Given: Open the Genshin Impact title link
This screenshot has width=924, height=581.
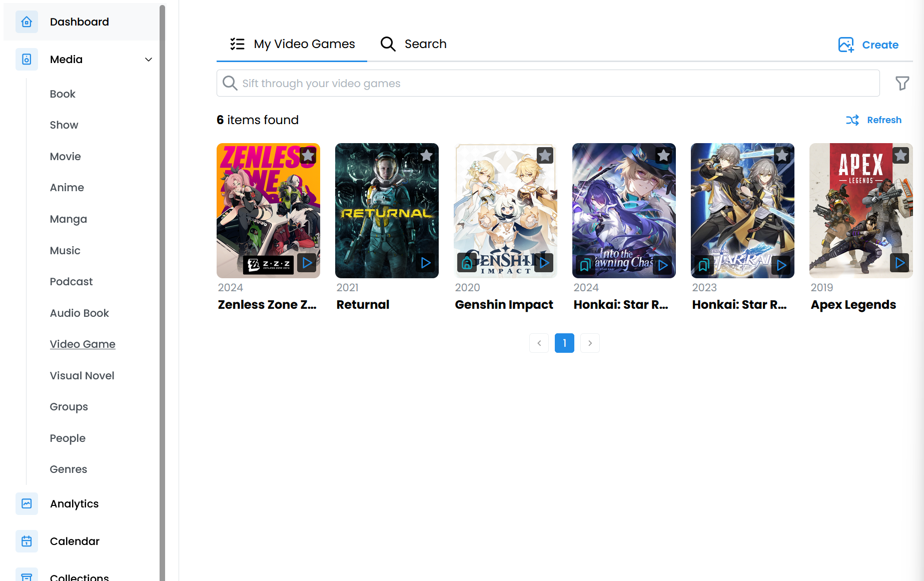Looking at the screenshot, I should coord(504,305).
